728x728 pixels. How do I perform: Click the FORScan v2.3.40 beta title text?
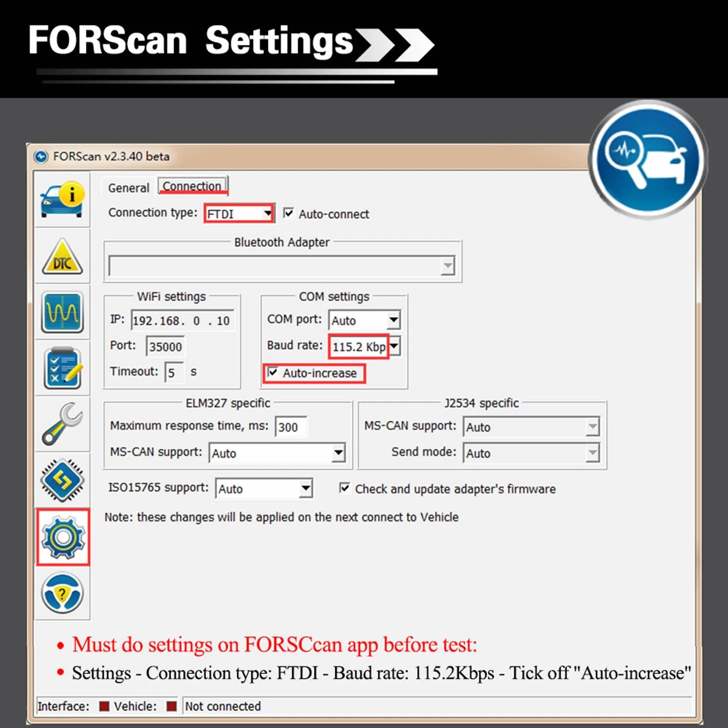click(111, 156)
